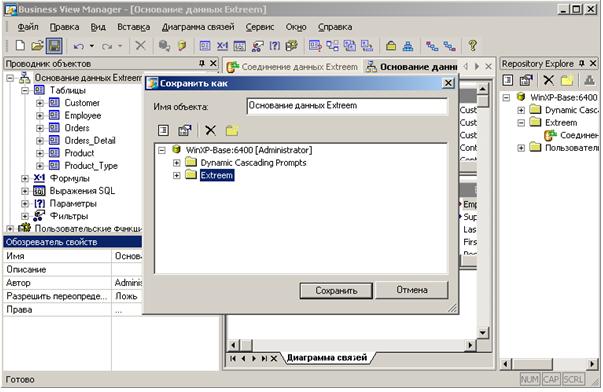This screenshot has width=603, height=392.
Task: Select the Диаграмма связей bottom tab
Action: (327, 357)
